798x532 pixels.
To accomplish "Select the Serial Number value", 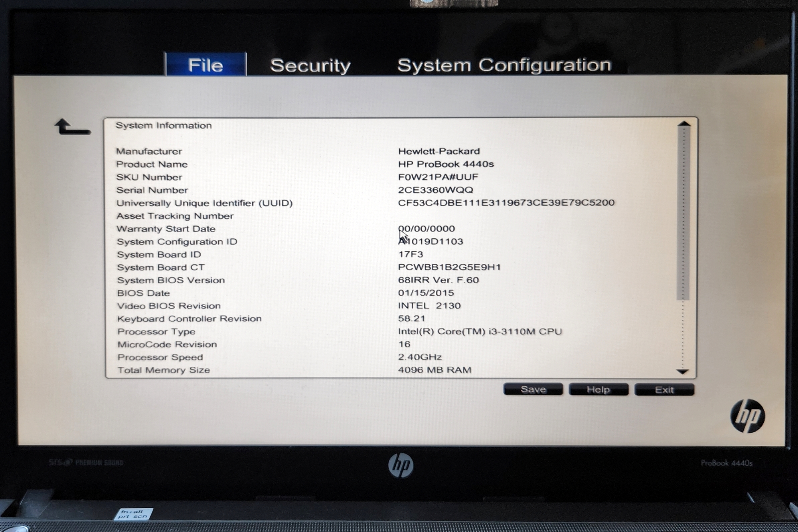I will pyautogui.click(x=435, y=190).
